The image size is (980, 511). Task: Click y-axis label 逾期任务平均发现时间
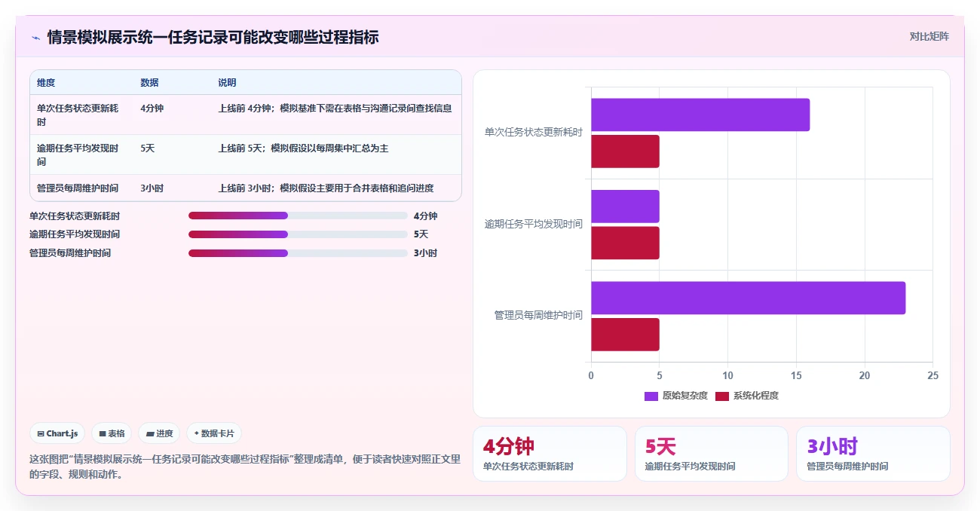[534, 224]
